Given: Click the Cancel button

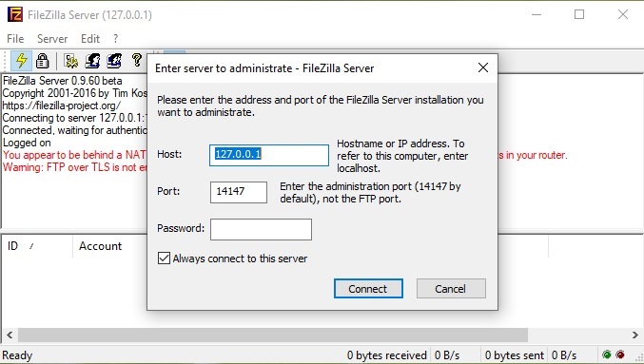Looking at the screenshot, I should point(451,289).
